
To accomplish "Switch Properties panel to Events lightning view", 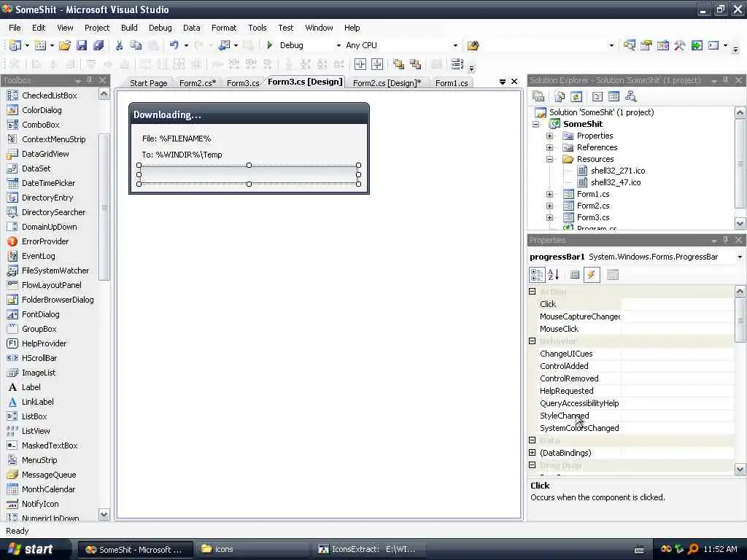I will pyautogui.click(x=591, y=274).
